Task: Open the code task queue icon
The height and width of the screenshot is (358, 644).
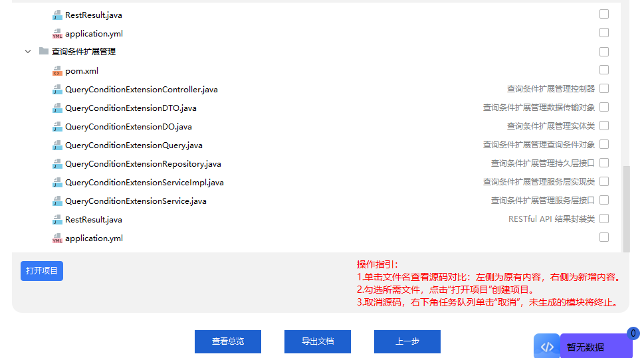Action: coord(547,347)
